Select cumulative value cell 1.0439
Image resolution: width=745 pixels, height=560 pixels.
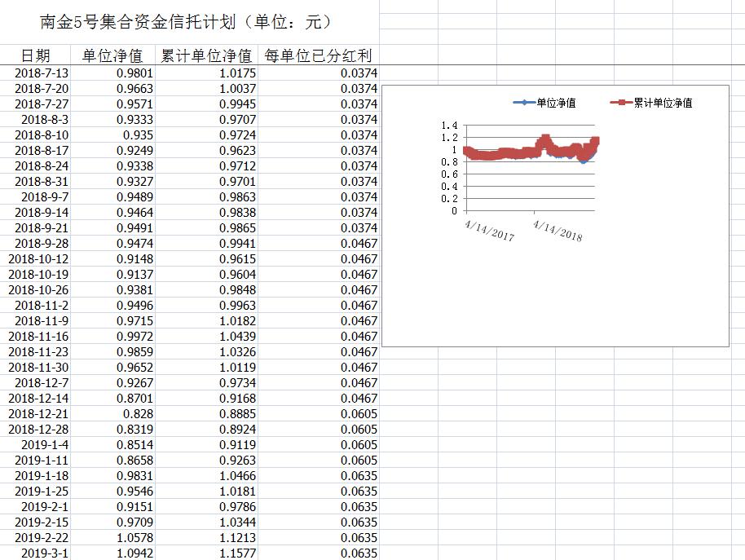(x=207, y=337)
